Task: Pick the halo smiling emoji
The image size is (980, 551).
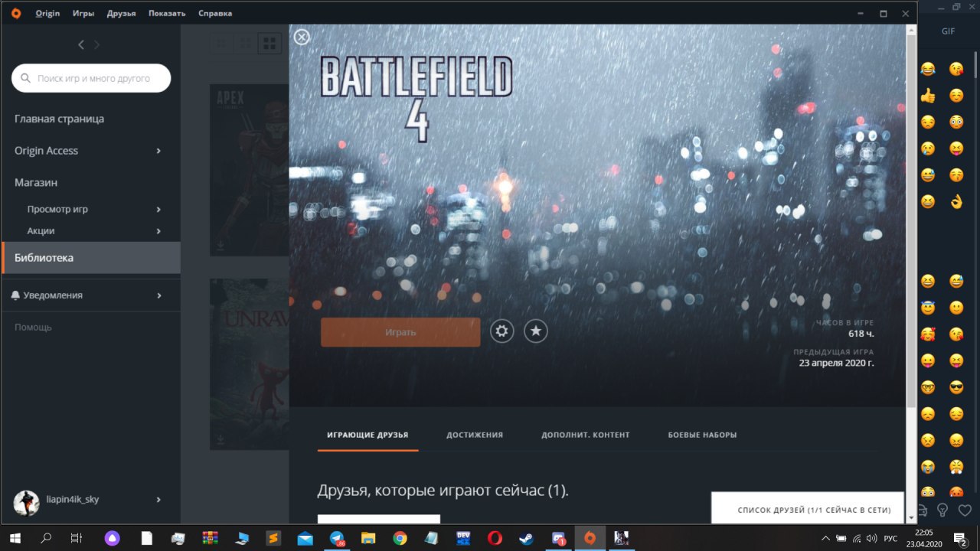Action: click(928, 308)
